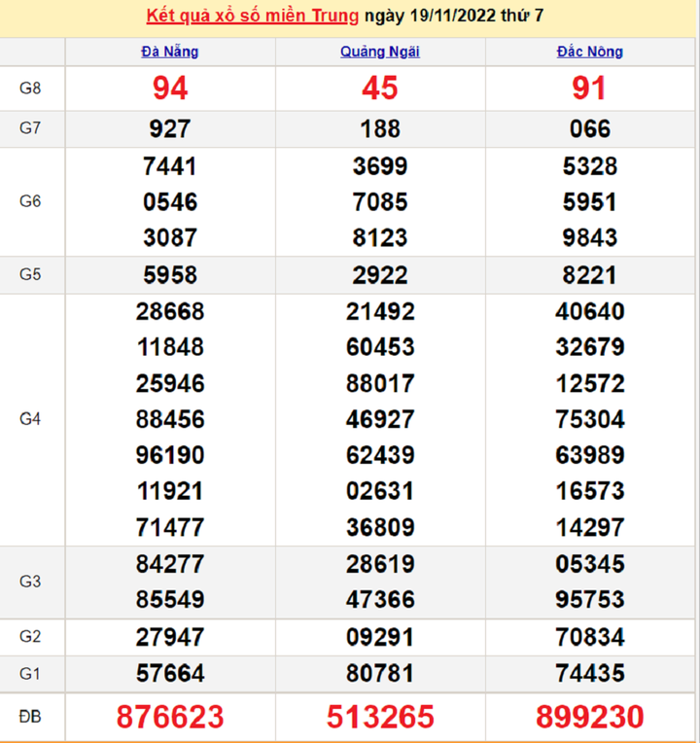Select Đà Nẵng special prize number 876623
The image size is (700, 743).
coord(170,718)
